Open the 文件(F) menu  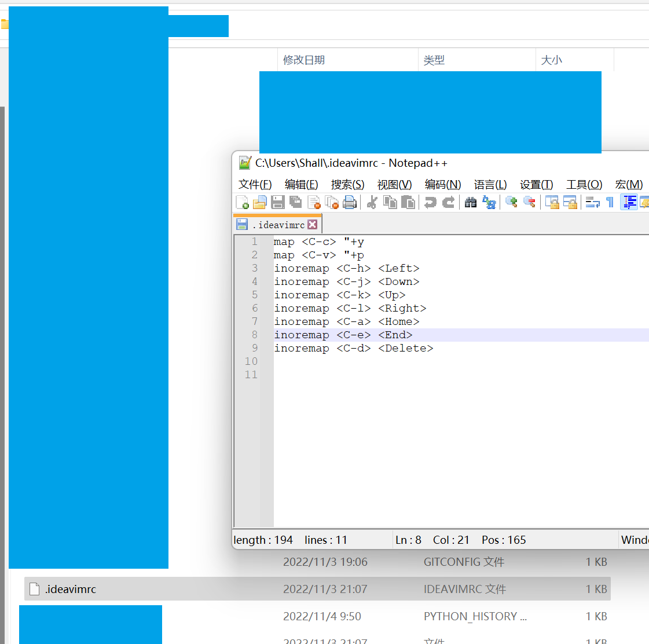[x=255, y=184]
